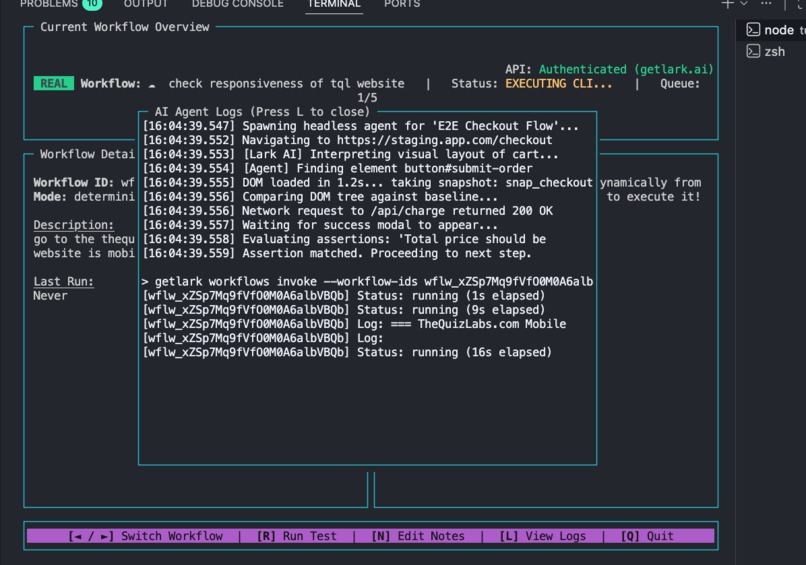This screenshot has height=565, width=806.
Task: Click the 'Status: running (16s elapsed)' line
Action: [347, 352]
